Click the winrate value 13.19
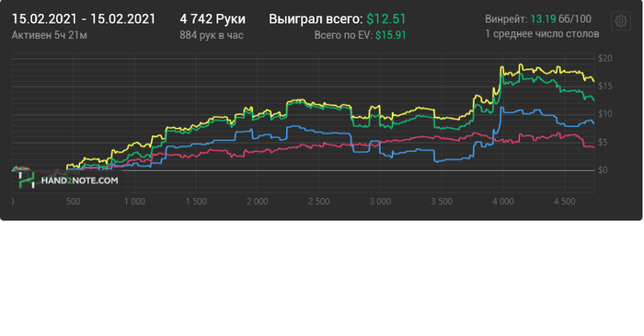644x336 pixels. click(x=543, y=19)
